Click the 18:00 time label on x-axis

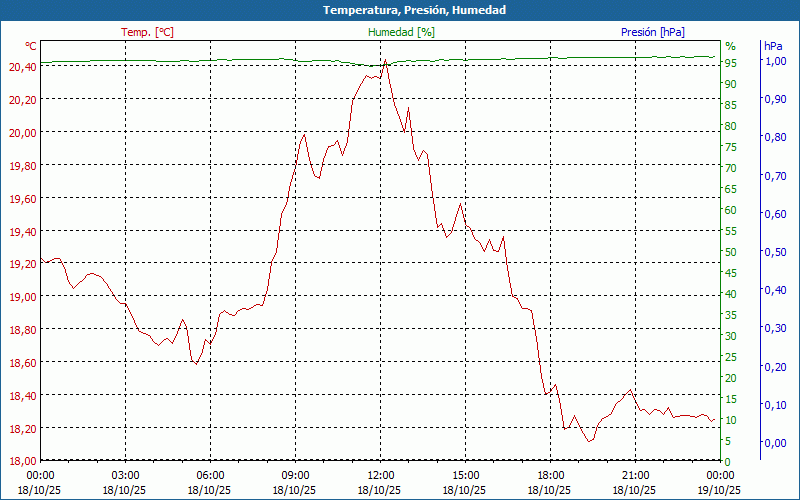click(550, 475)
